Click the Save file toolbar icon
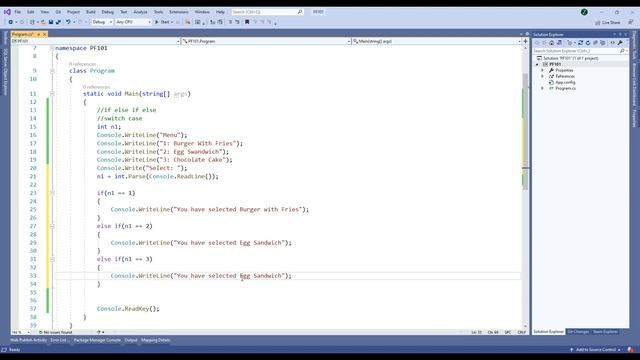This screenshot has width=640, height=360. pos(51,22)
